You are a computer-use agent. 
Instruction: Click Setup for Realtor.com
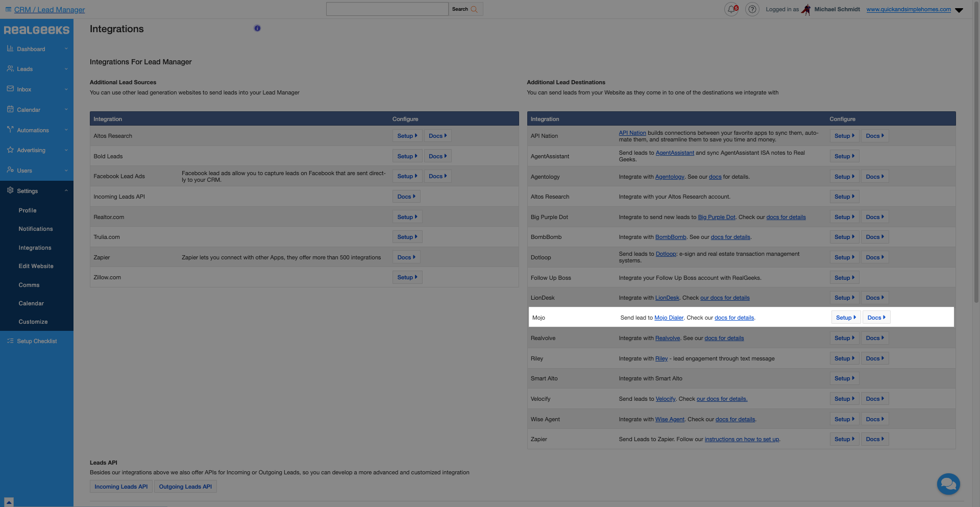pos(407,217)
